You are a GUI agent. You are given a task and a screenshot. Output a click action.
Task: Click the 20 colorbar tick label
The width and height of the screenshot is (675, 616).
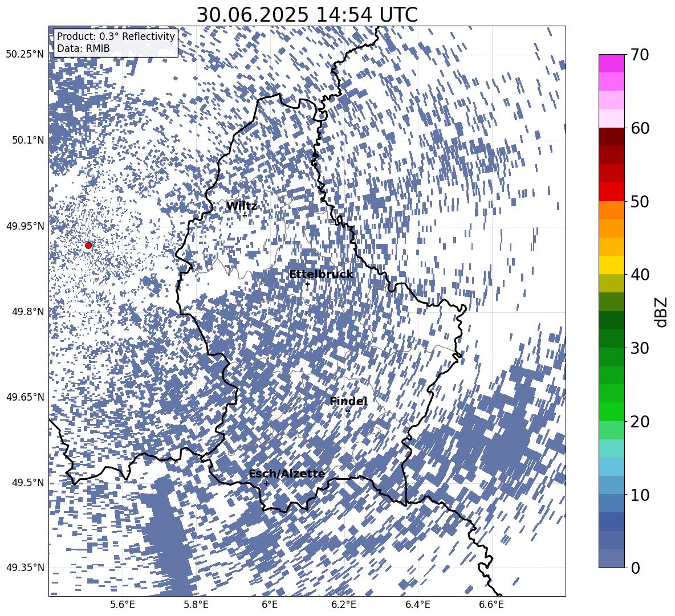[640, 421]
